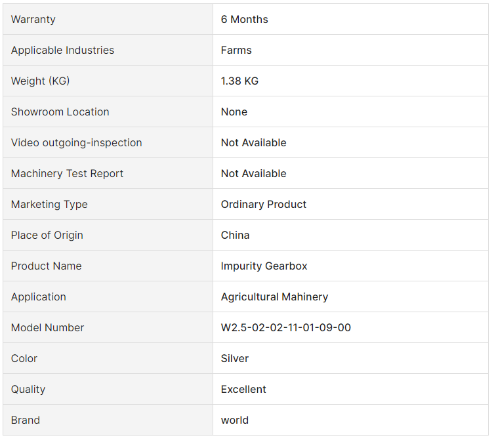496x448 pixels.
Task: Click the Machinery Test Report label
Action: (x=67, y=174)
